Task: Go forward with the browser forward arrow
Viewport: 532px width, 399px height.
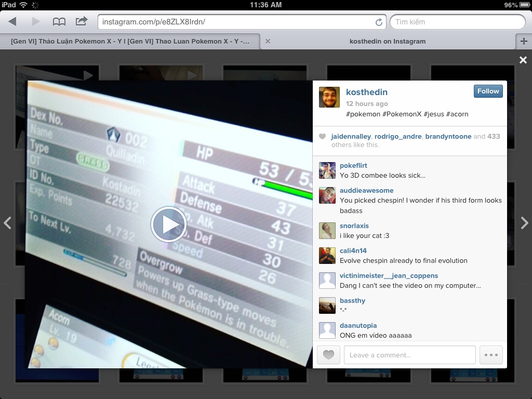Action: click(x=36, y=22)
